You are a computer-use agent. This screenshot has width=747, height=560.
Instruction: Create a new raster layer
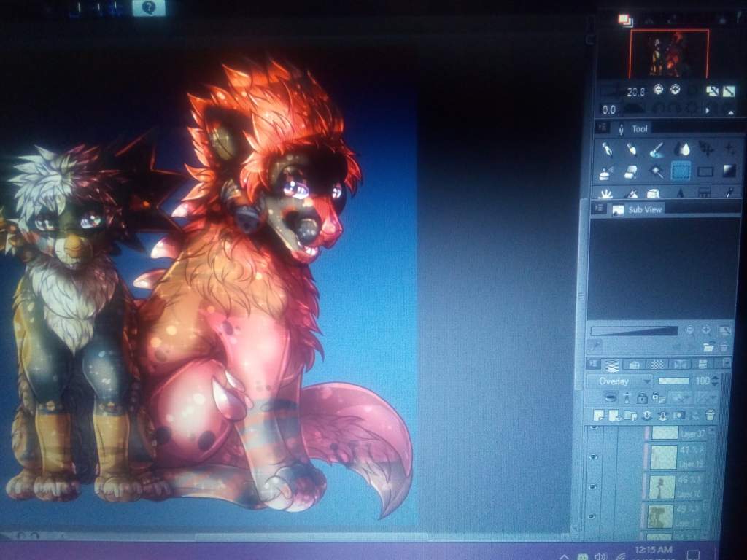(598, 415)
